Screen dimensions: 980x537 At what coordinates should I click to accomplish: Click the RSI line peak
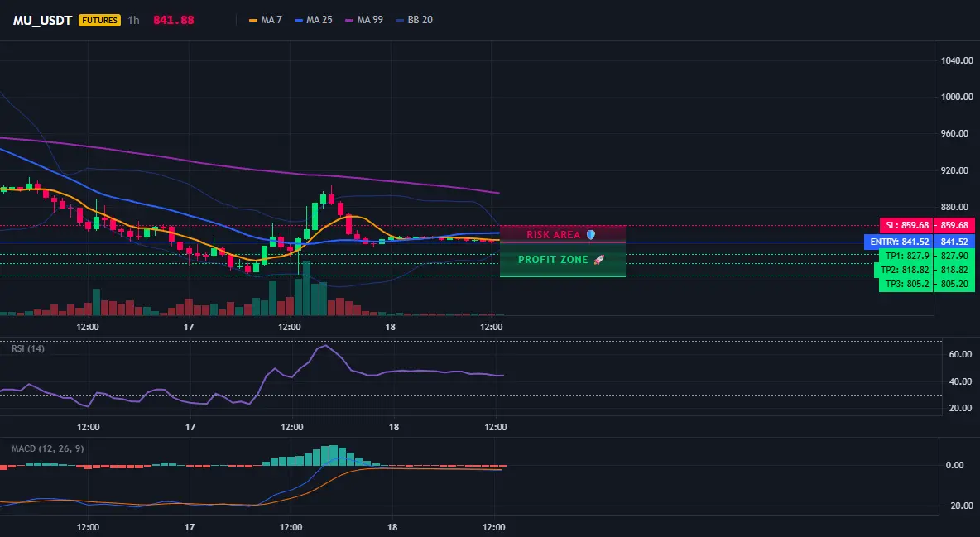tap(324, 346)
